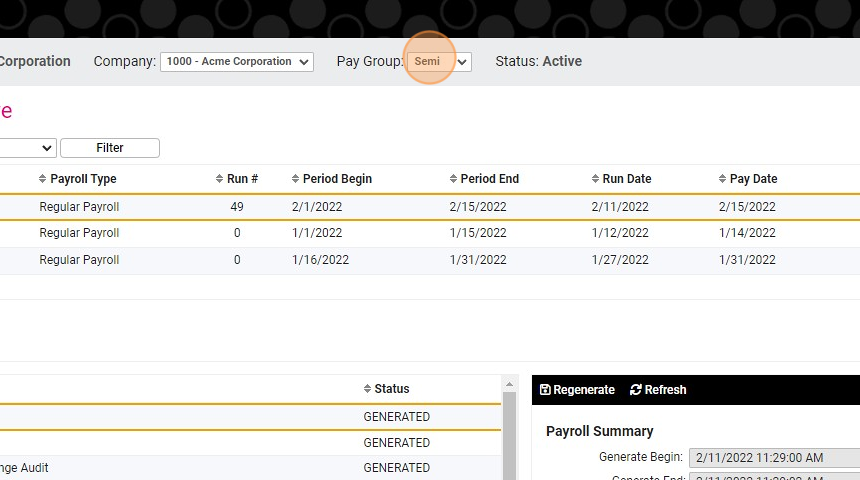Image resolution: width=860 pixels, height=480 pixels.
Task: Open the dropdown left of the Filter button
Action: tap(27, 148)
